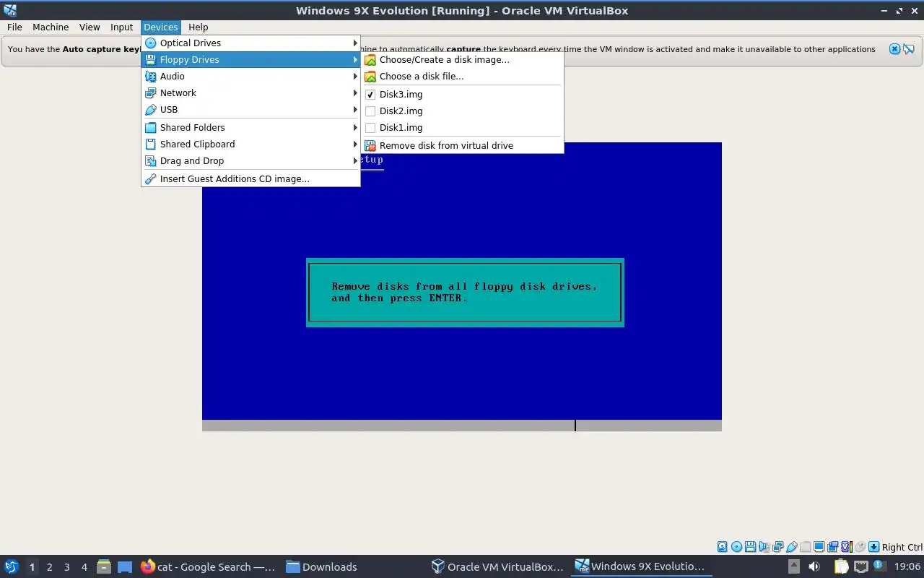Image resolution: width=924 pixels, height=578 pixels.
Task: Click the suppress notification speech-bubble icon
Action: 909,49
